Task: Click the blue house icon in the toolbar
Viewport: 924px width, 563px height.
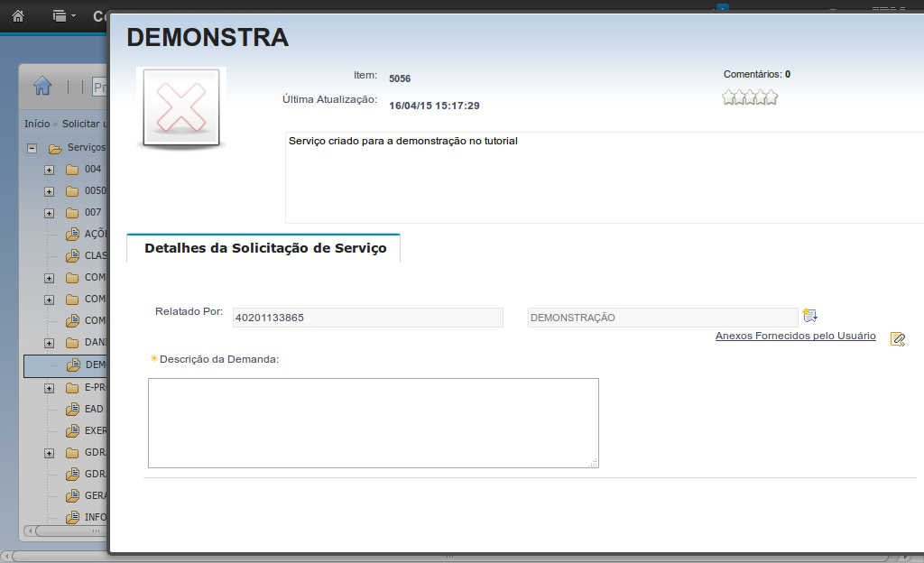Action: pos(42,86)
